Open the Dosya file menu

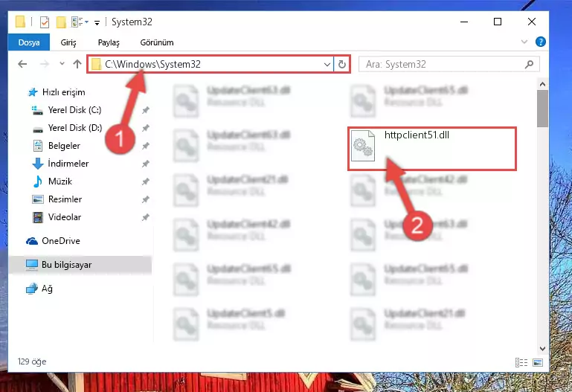click(29, 42)
